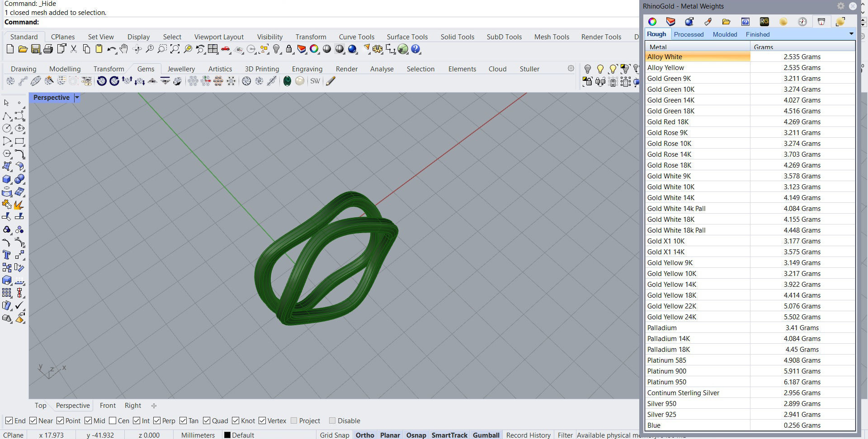Select the Pan hand tool
The width and height of the screenshot is (868, 439).
pyautogui.click(x=124, y=49)
